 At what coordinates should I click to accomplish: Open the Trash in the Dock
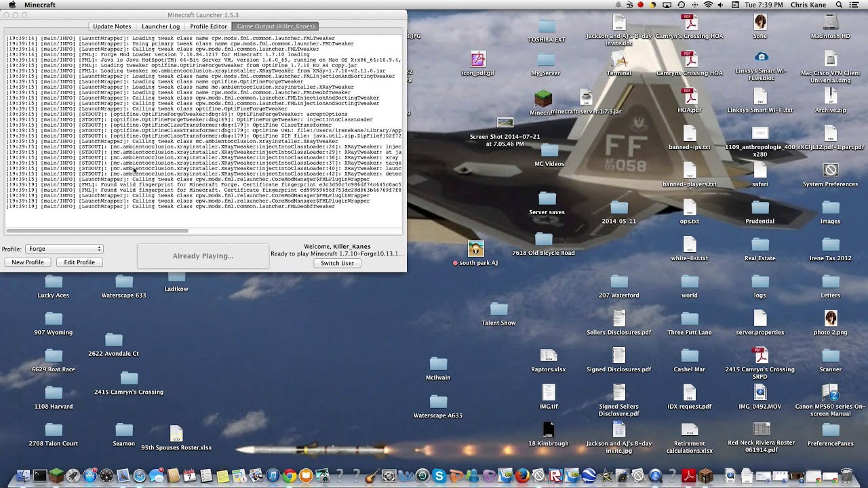click(x=846, y=476)
